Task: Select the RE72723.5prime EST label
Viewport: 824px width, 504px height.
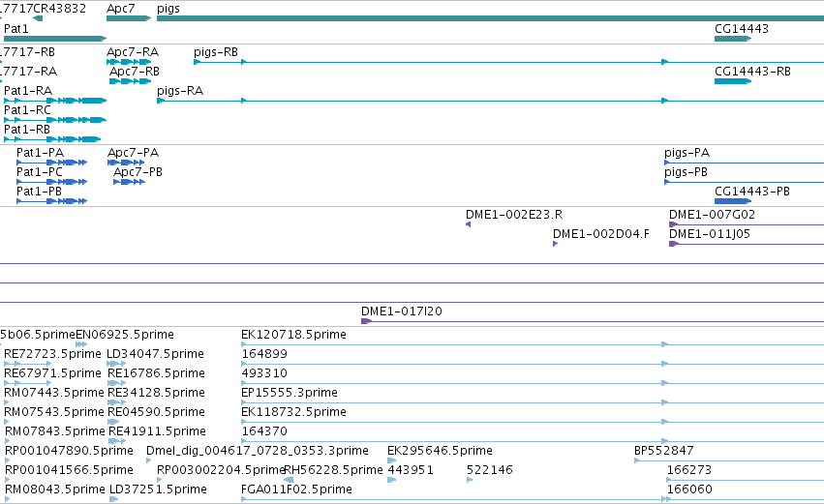Action: pos(52,354)
